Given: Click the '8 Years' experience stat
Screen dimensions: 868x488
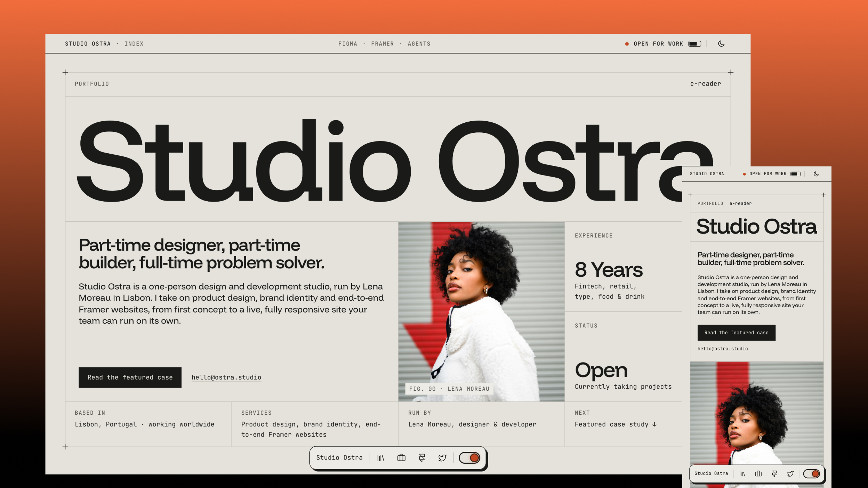Looking at the screenshot, I should click(609, 270).
